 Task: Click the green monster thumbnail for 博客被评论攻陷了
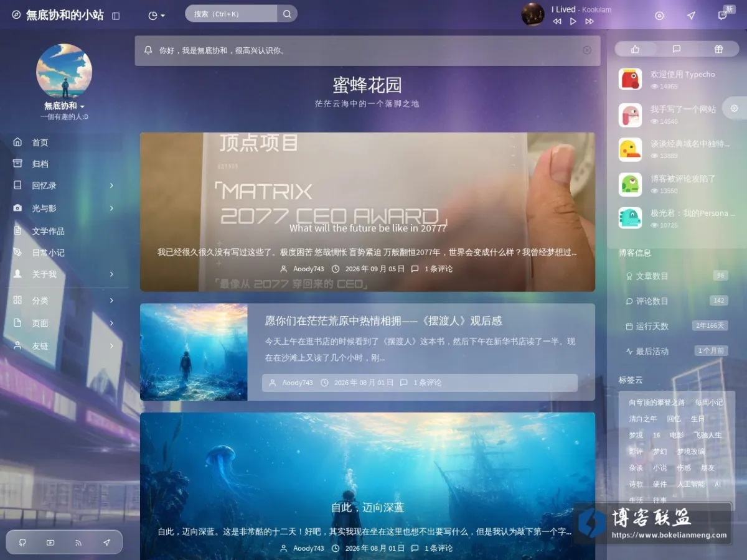(x=630, y=184)
